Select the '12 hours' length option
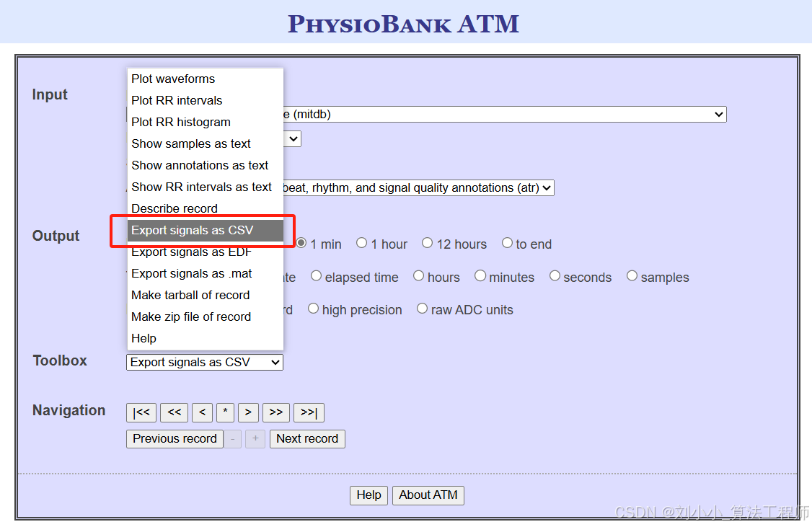812x527 pixels. point(427,243)
